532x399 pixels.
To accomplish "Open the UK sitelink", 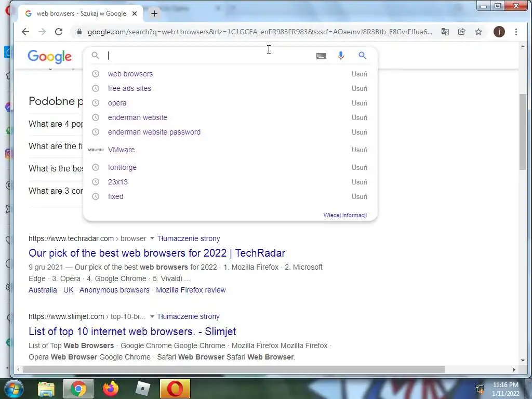I will pos(69,290).
